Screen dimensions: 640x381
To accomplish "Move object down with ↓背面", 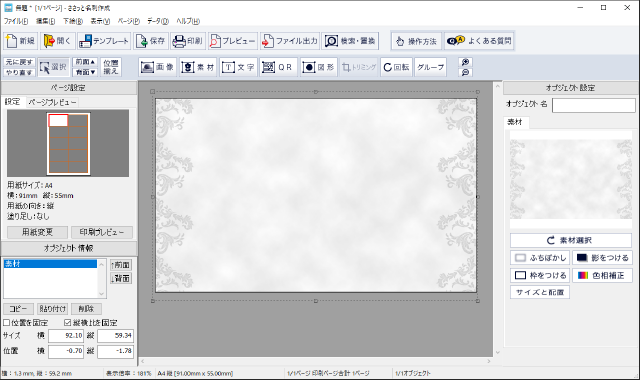I will click(x=121, y=279).
